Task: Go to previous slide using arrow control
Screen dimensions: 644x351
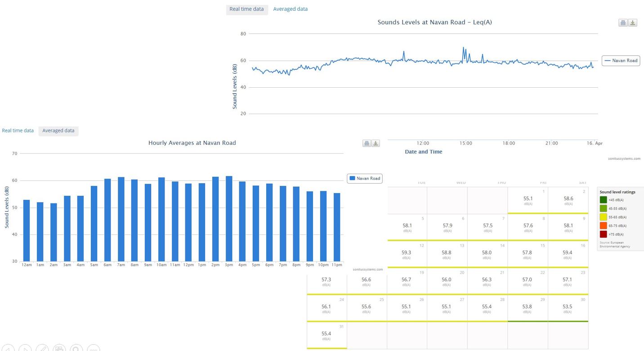Action: tap(9, 349)
